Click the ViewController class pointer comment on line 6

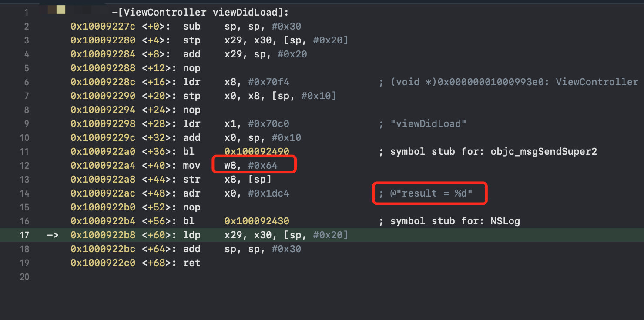[508, 82]
